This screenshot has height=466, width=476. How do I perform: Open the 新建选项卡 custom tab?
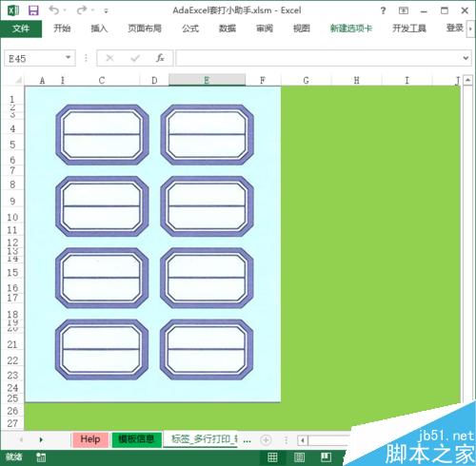(351, 29)
